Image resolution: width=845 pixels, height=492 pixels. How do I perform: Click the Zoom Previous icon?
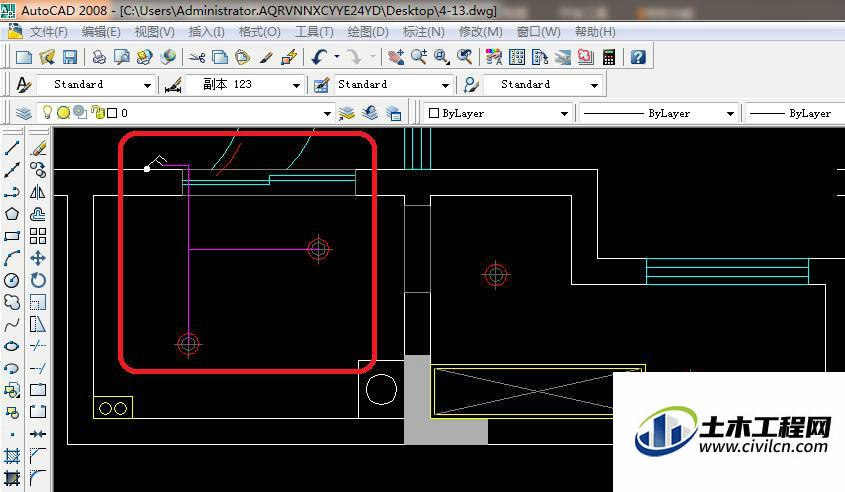point(465,57)
